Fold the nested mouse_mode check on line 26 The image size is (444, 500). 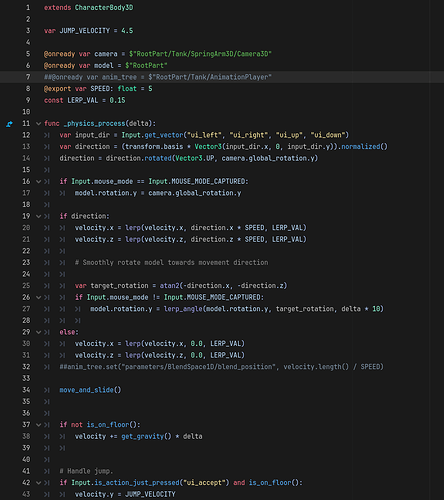tap(38, 297)
